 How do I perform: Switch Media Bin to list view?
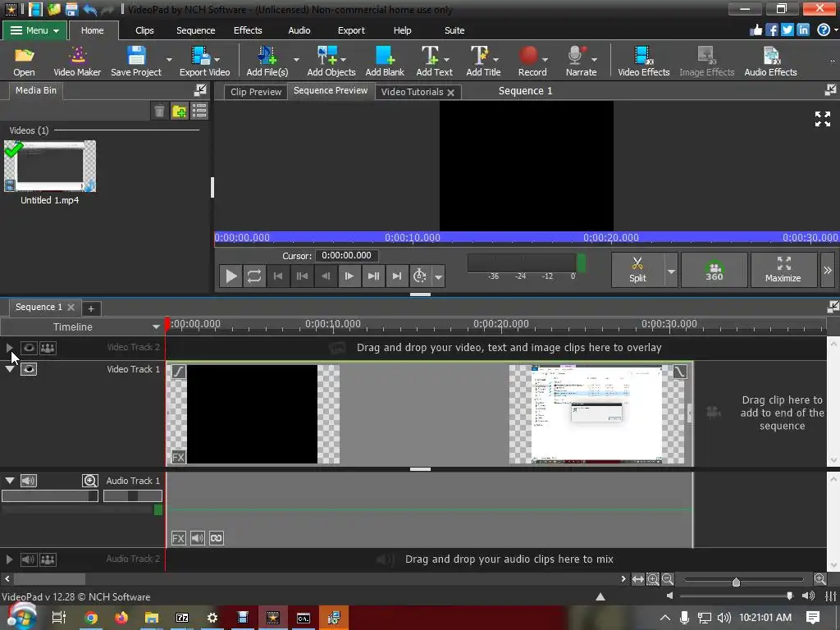(x=199, y=112)
